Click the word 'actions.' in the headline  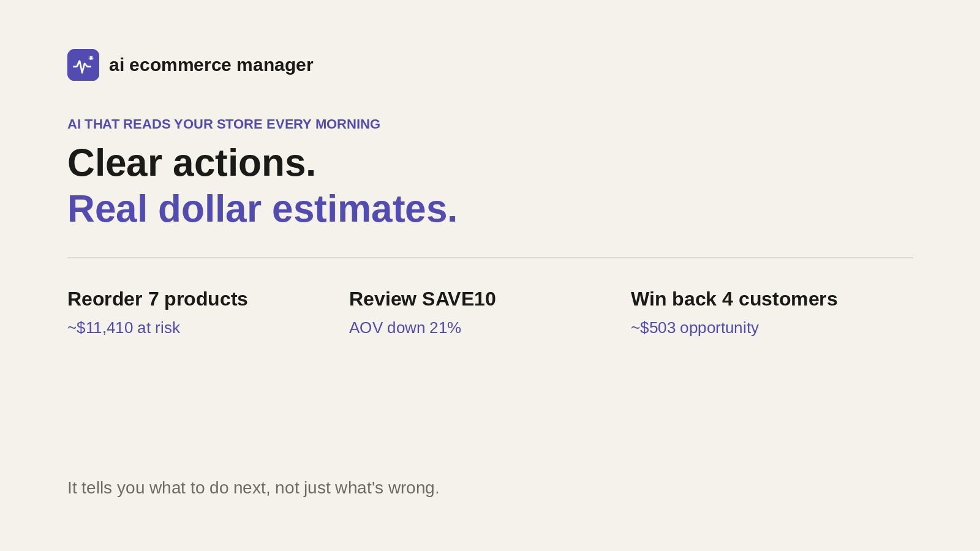tap(244, 163)
